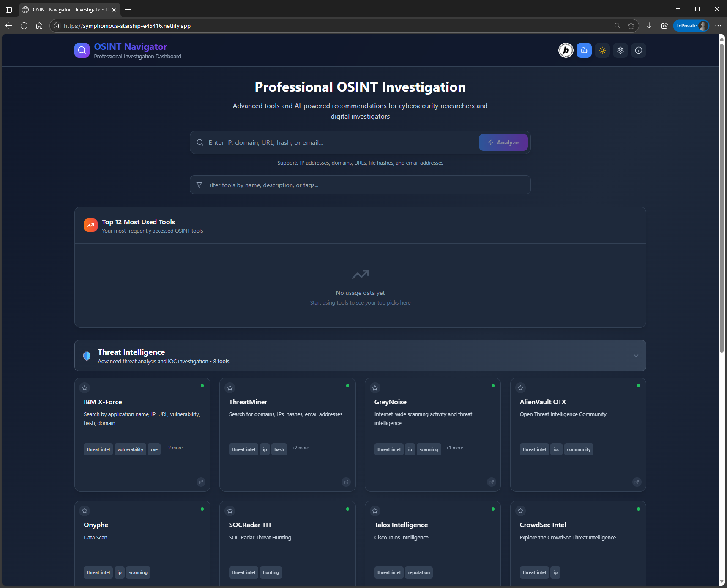Favorite IBM X-Force with star
Screen dimensions: 727x588
coord(85,388)
